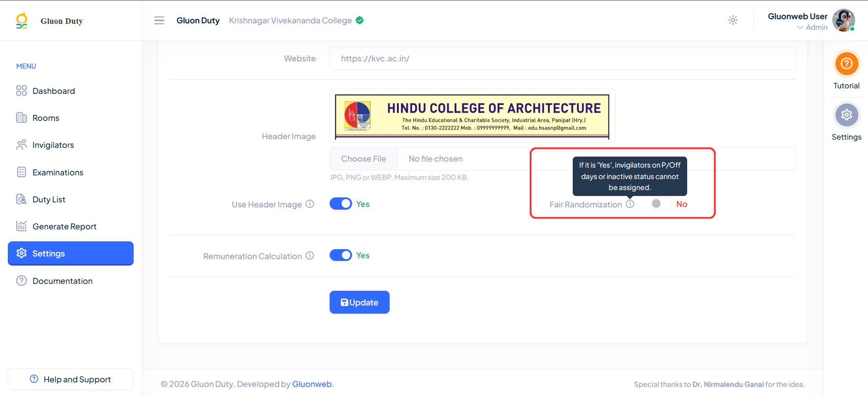The height and width of the screenshot is (397, 868).
Task: Click the Gluonweb User name text
Action: (797, 16)
